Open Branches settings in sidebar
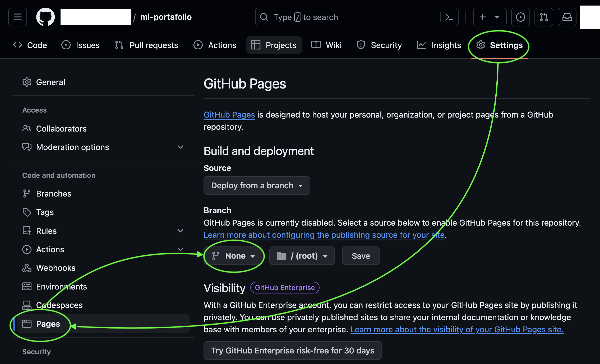 click(x=103, y=194)
